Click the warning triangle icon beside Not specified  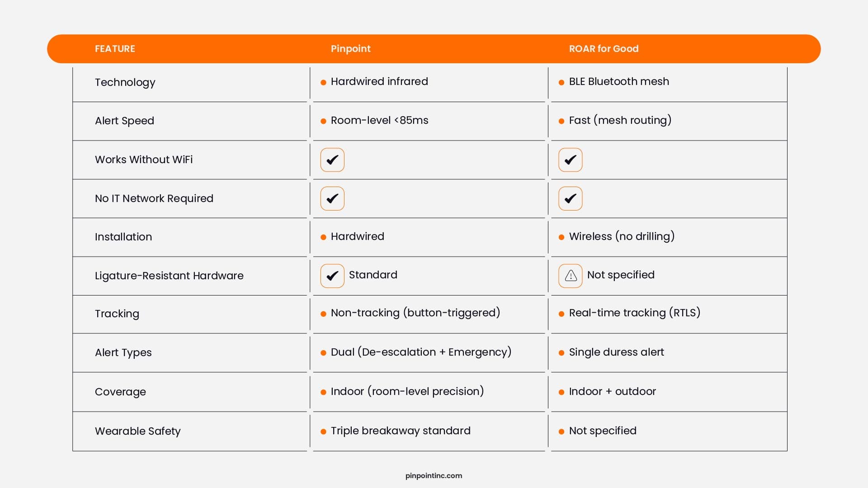click(571, 276)
